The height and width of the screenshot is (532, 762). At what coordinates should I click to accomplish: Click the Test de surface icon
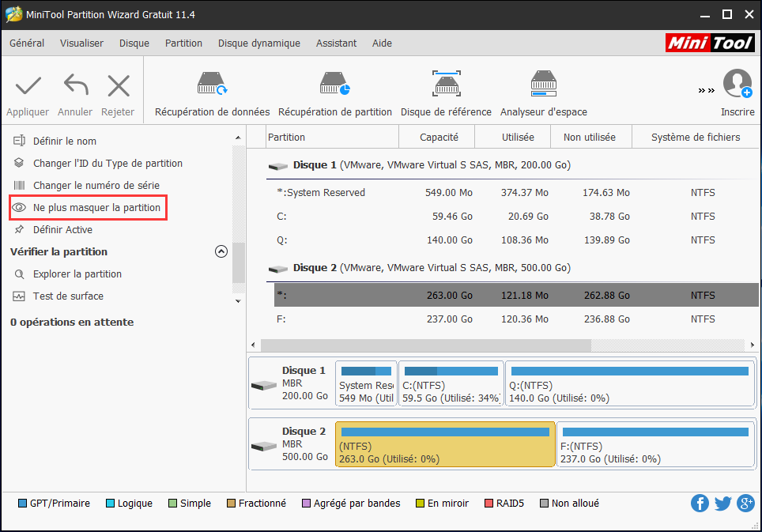(x=19, y=296)
